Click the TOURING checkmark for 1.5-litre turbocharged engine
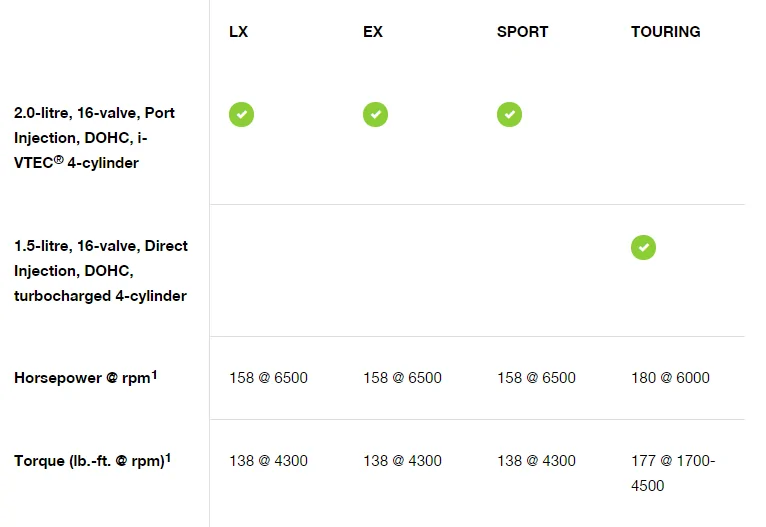 coord(643,246)
